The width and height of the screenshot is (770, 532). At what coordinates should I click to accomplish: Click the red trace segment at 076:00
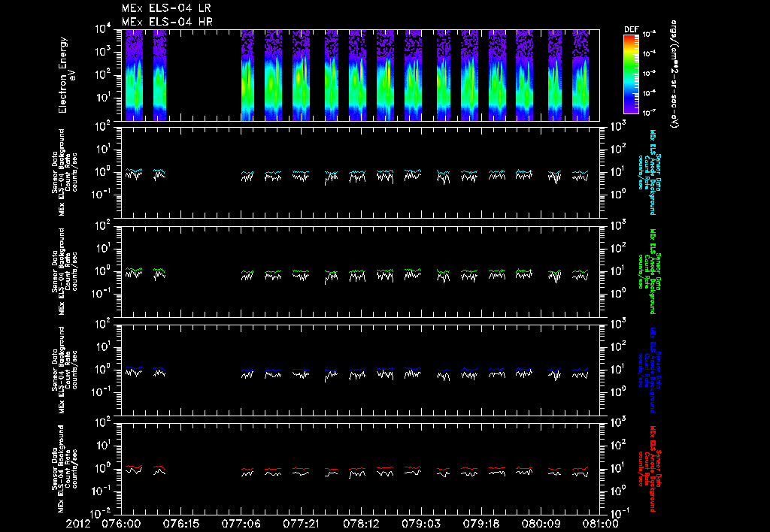click(x=134, y=466)
